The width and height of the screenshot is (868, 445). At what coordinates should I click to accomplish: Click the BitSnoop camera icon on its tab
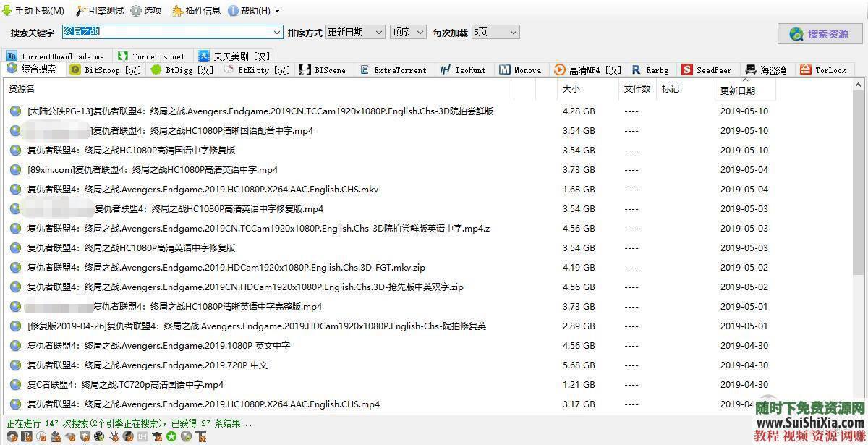[x=75, y=69]
